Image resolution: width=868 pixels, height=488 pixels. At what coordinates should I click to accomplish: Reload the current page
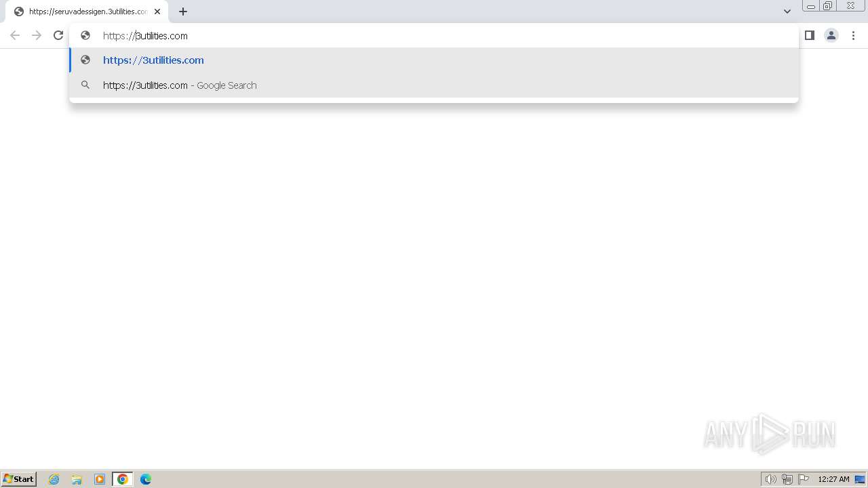coord(58,35)
